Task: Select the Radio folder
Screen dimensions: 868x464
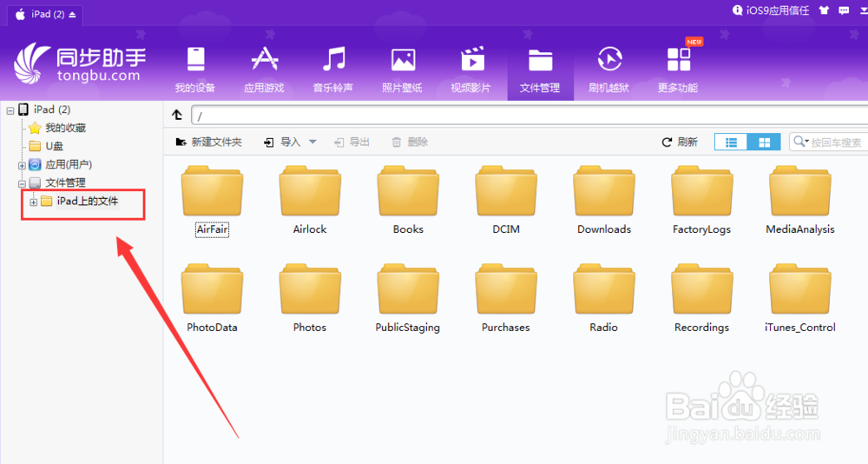Action: coord(604,299)
